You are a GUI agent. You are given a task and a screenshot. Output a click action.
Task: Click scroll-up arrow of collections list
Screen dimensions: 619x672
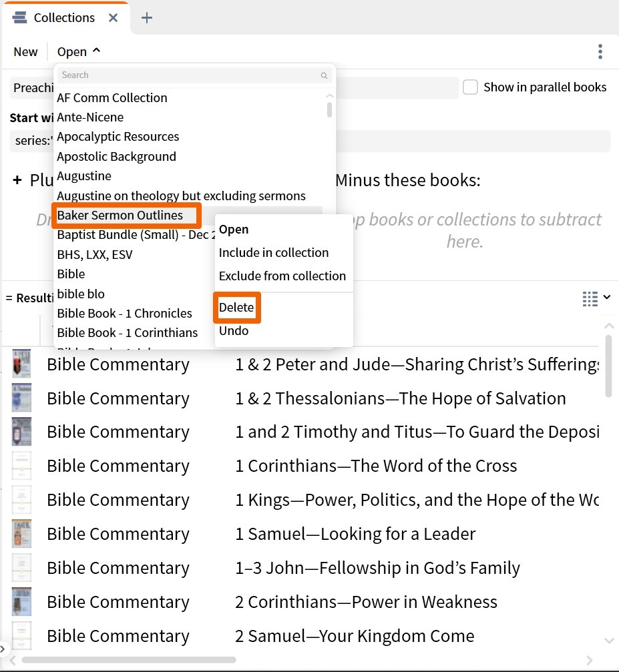pyautogui.click(x=329, y=96)
